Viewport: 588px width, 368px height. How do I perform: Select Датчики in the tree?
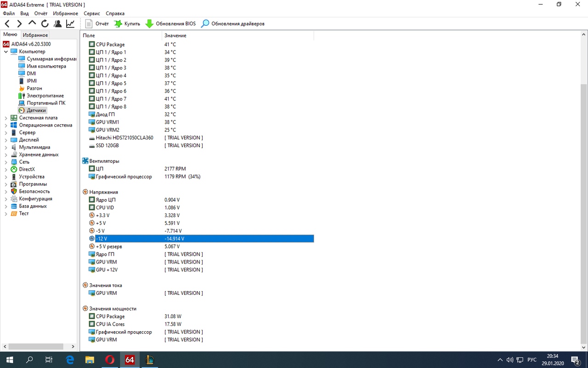[x=33, y=110]
